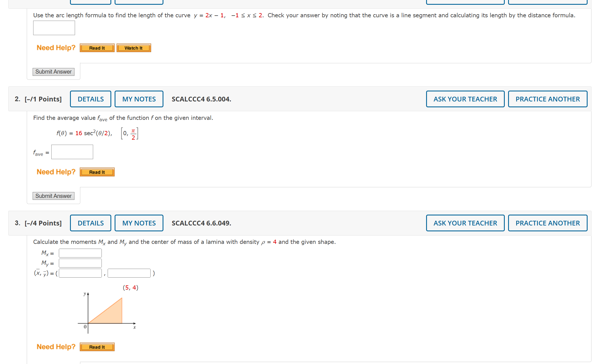Focus the y-bar coordinate input field
Viewport: 594px width, 364px height.
129,273
